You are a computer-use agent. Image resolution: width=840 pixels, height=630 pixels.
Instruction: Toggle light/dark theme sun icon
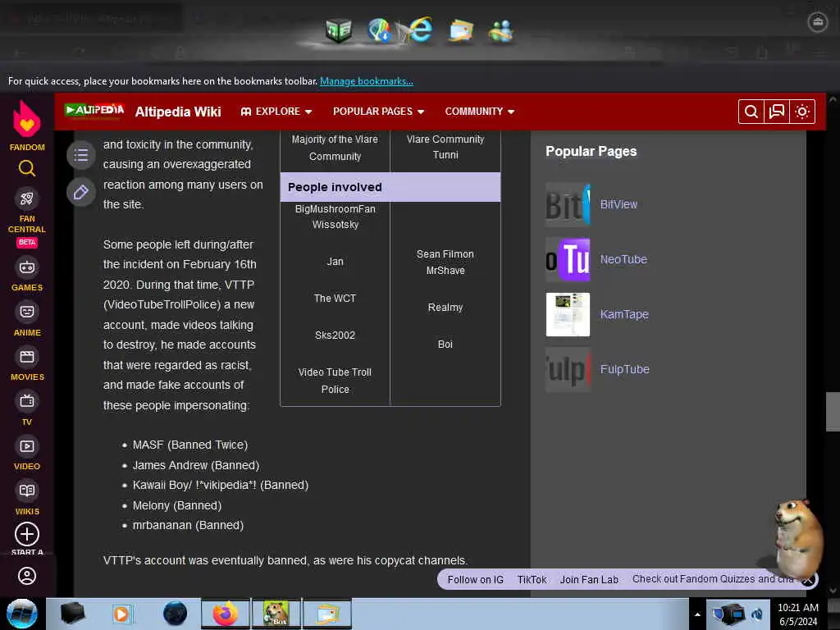tap(802, 112)
